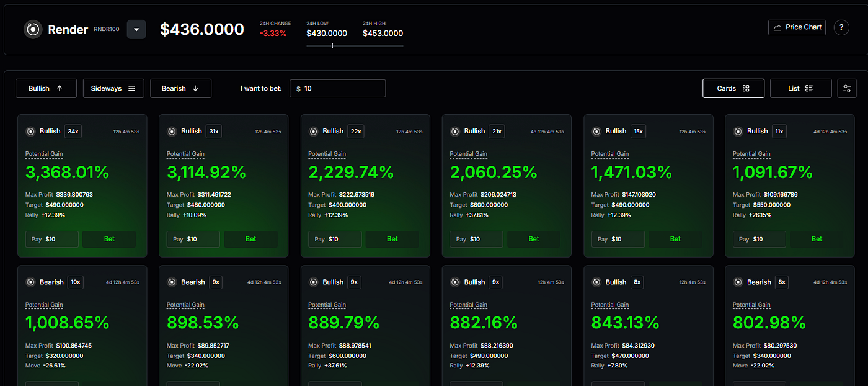The height and width of the screenshot is (386, 868).
Task: Click the Pay $10 field on 15x card
Action: [x=618, y=239]
